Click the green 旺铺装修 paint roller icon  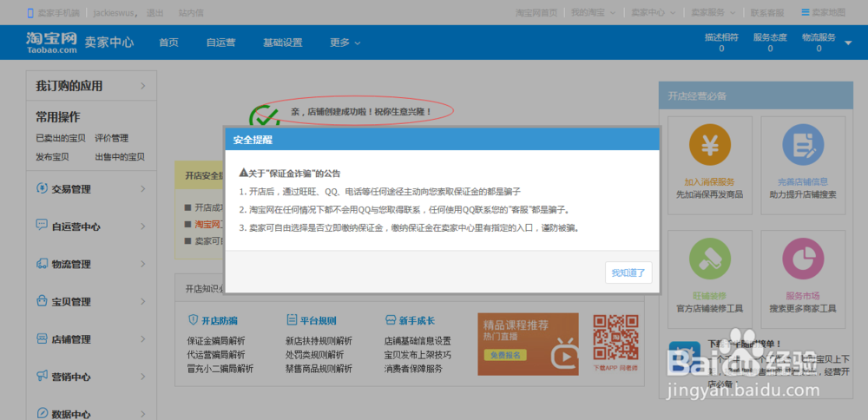(710, 259)
